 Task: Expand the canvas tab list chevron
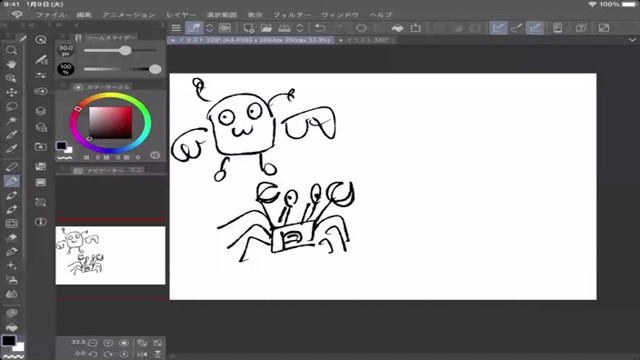tap(632, 40)
